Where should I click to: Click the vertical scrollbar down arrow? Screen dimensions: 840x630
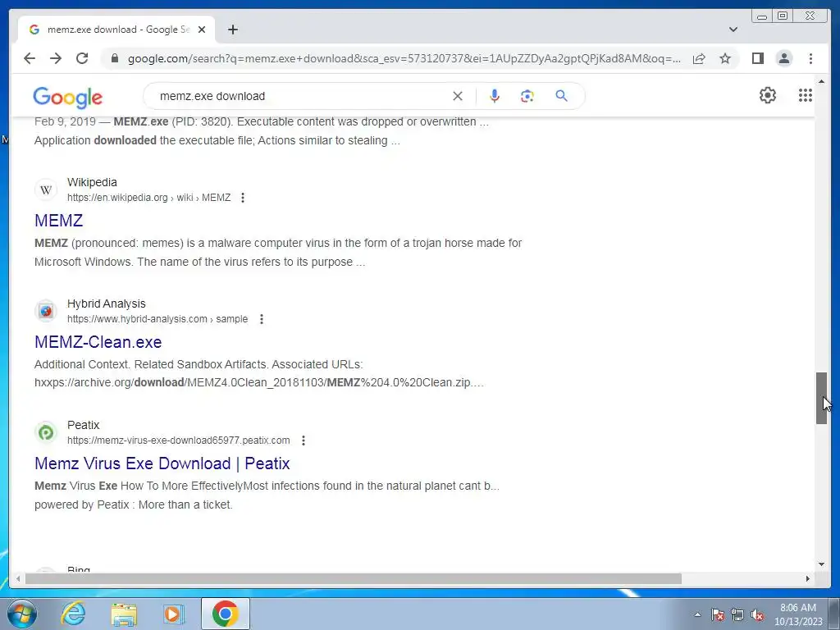tap(821, 564)
